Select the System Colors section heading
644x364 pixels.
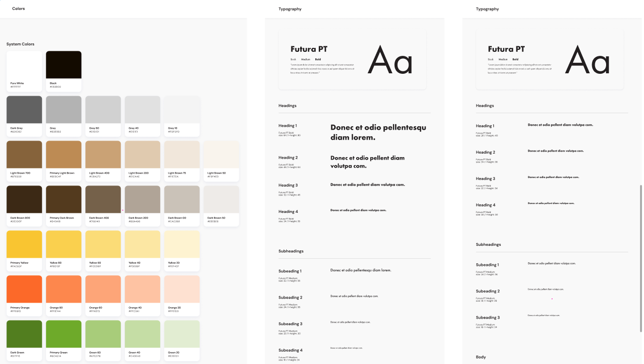(x=20, y=44)
